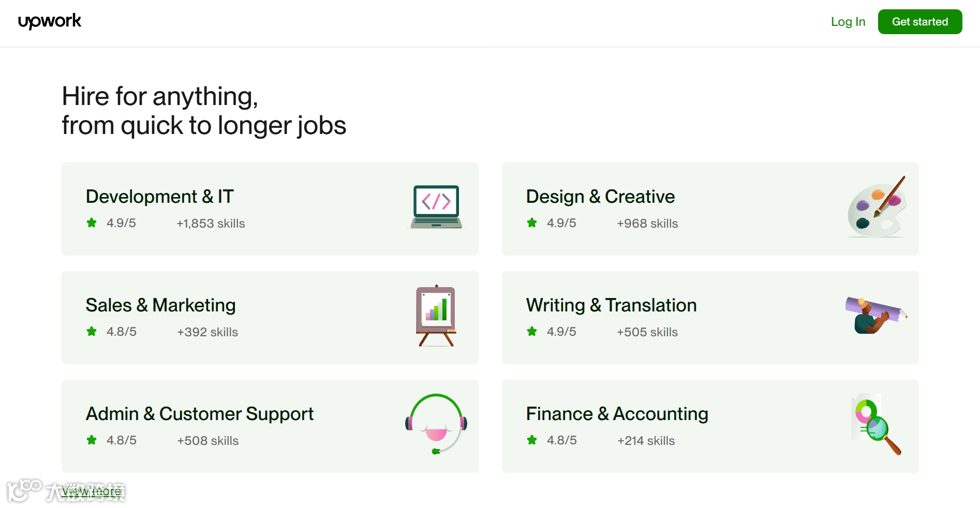Click the +1,853 skills text
980x508 pixels.
coord(211,223)
